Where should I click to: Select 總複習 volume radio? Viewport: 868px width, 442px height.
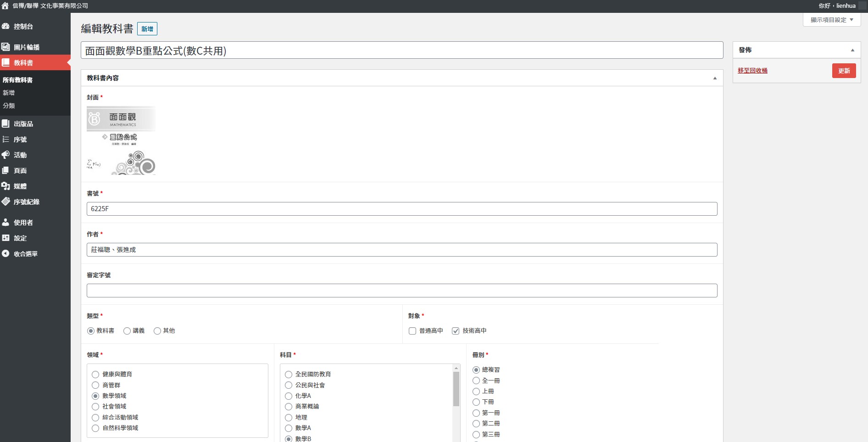(x=476, y=370)
